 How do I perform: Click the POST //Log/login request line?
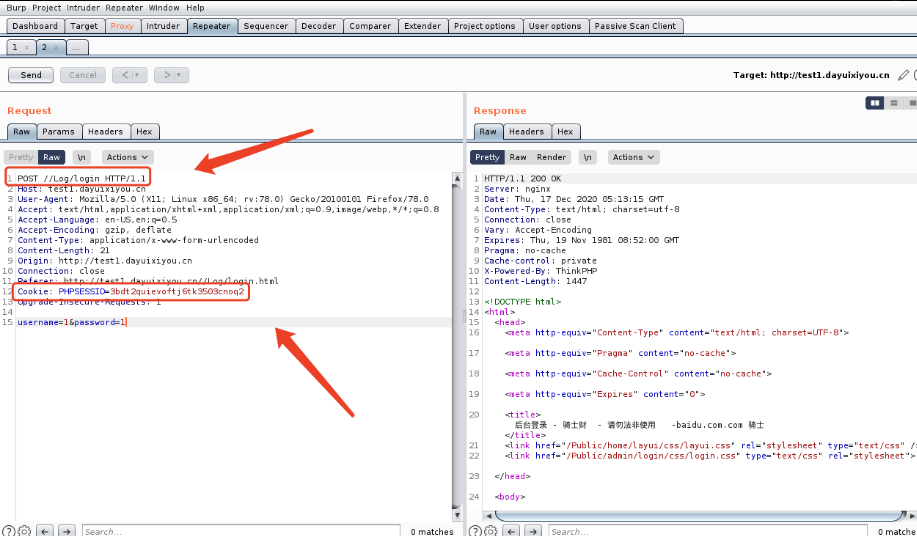coord(81,178)
